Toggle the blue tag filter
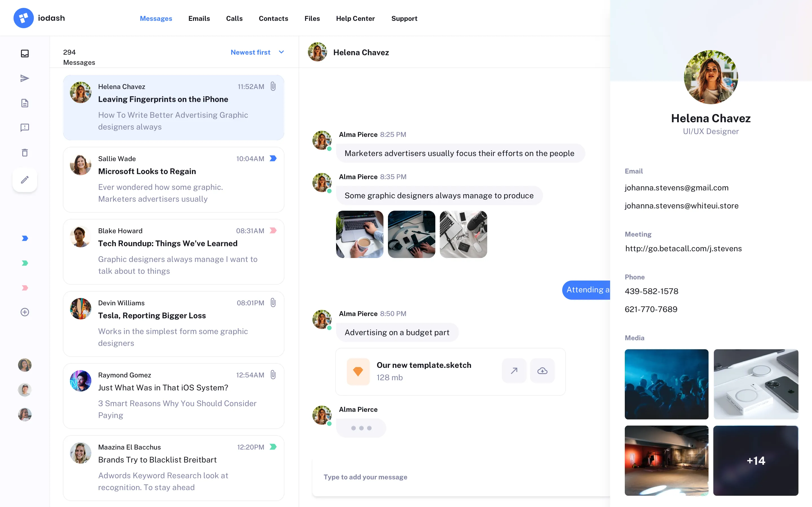Viewport: 812px width, 507px height. tap(25, 238)
